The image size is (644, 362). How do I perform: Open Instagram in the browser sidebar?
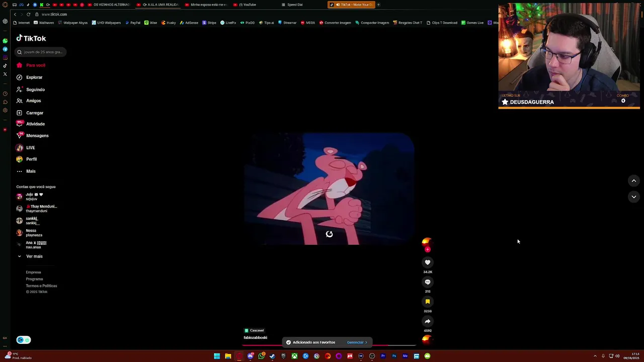pyautogui.click(x=5, y=57)
